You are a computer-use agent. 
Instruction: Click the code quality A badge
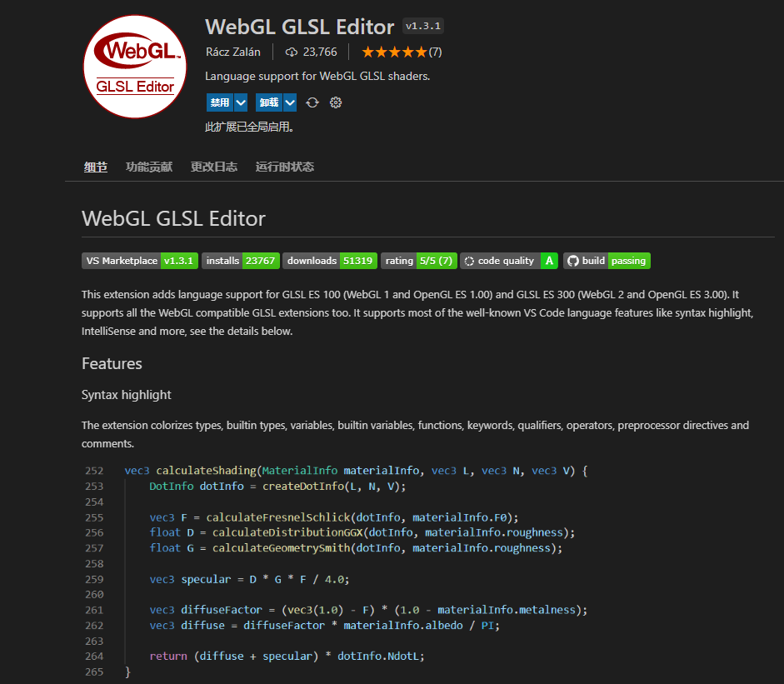click(509, 261)
